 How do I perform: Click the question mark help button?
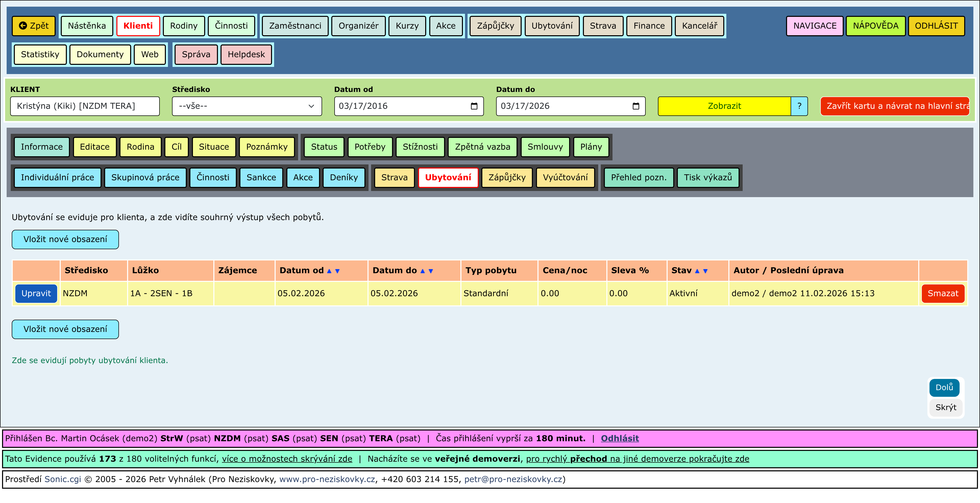click(x=799, y=106)
